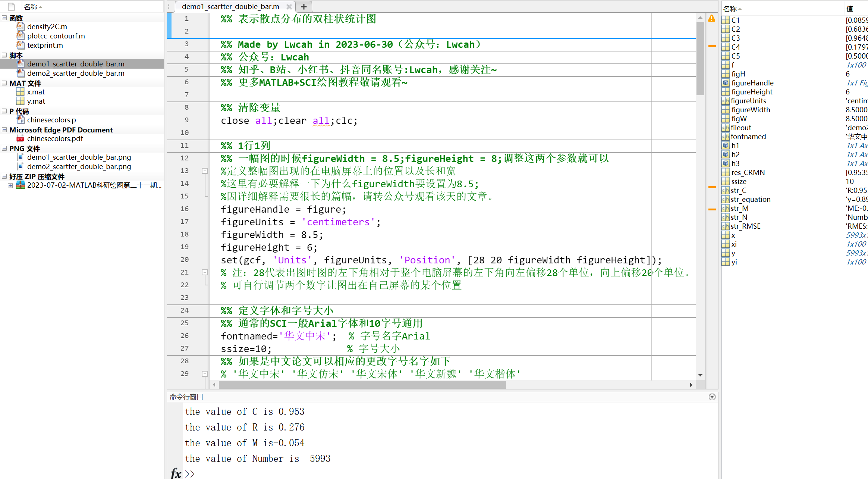Viewport: 868px width, 479px height.
Task: Click the fx icon in the command window
Action: 176,473
